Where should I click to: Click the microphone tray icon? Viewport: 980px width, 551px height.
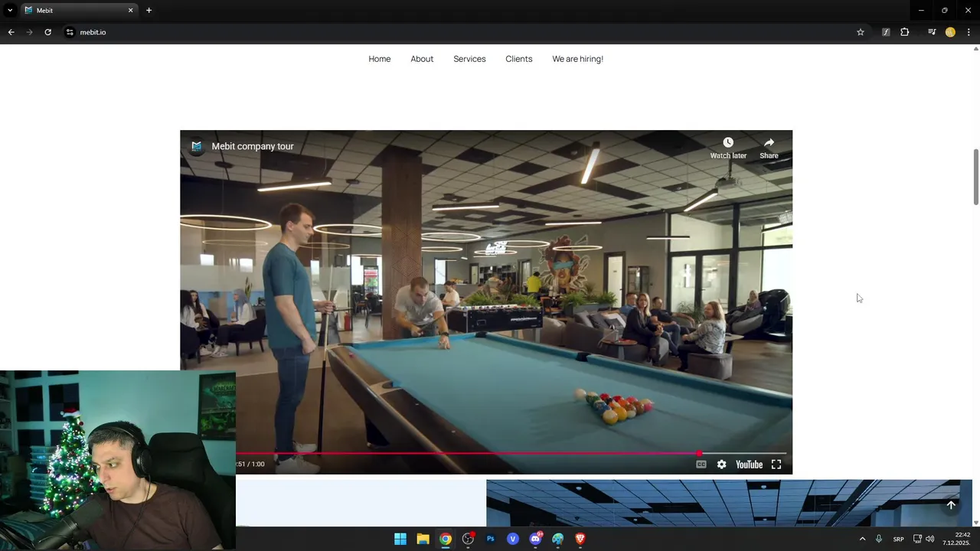(879, 539)
